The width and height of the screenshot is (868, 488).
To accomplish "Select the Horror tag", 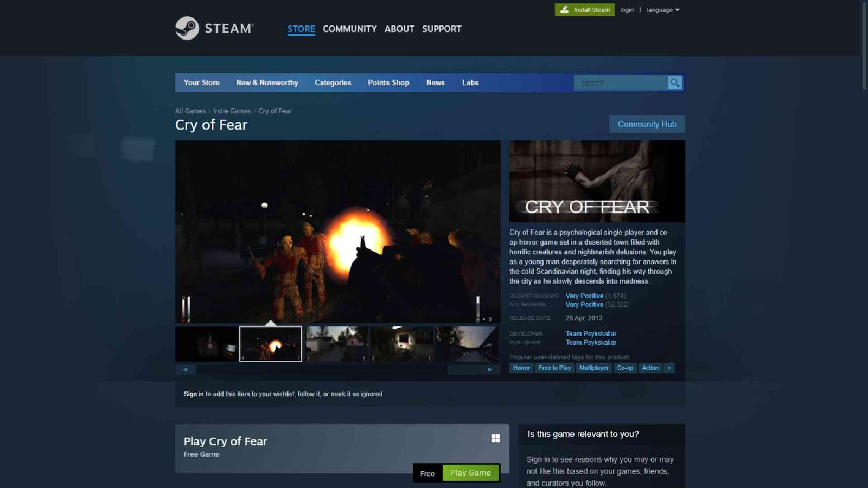I will [521, 368].
